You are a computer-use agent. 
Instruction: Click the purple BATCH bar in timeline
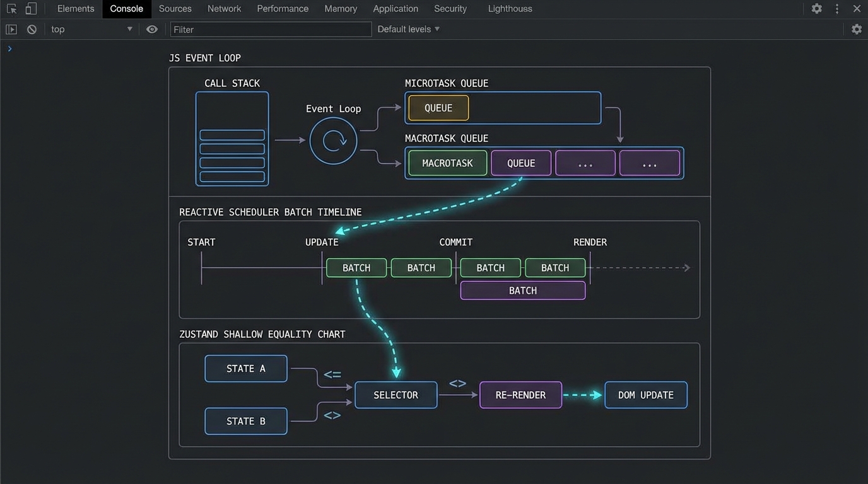(522, 291)
